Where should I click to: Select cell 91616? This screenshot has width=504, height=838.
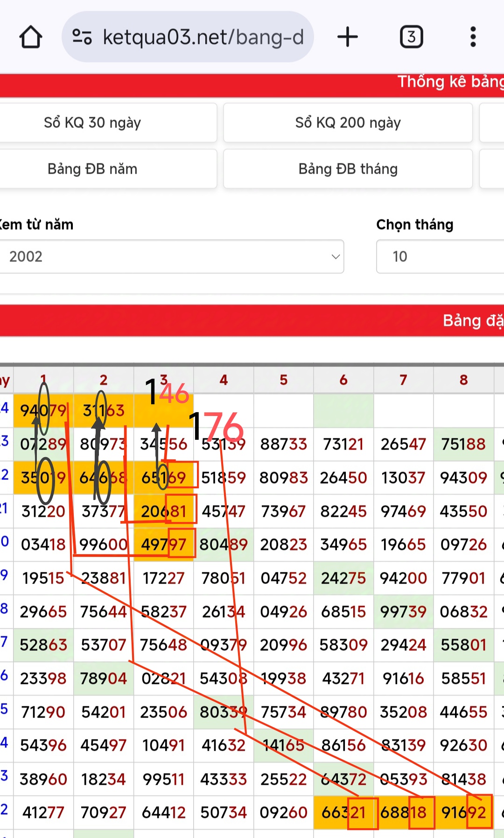coord(404,678)
